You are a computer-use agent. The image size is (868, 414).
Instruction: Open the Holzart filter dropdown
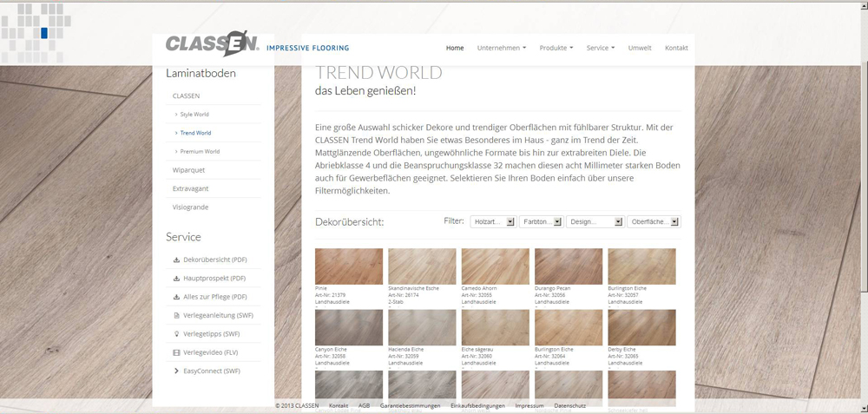(x=493, y=221)
